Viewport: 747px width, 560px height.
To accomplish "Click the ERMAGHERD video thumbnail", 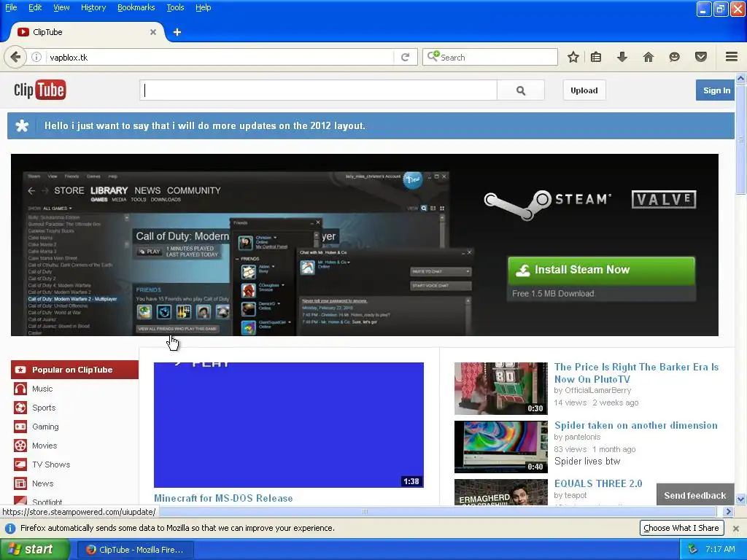I will pyautogui.click(x=500, y=492).
